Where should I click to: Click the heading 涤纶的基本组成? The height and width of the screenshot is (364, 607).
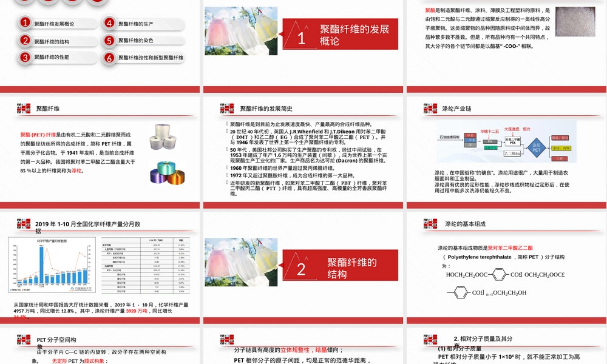[x=466, y=224]
